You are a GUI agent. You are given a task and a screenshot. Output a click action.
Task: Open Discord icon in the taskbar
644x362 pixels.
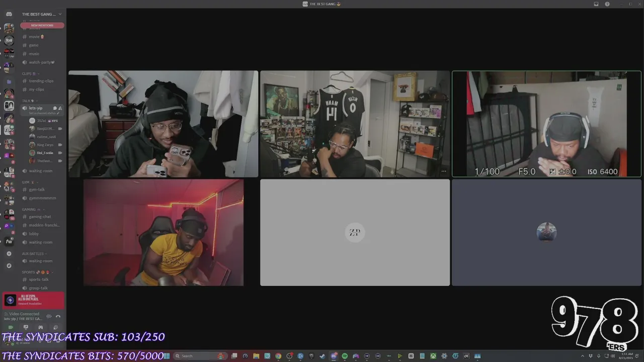(x=334, y=356)
